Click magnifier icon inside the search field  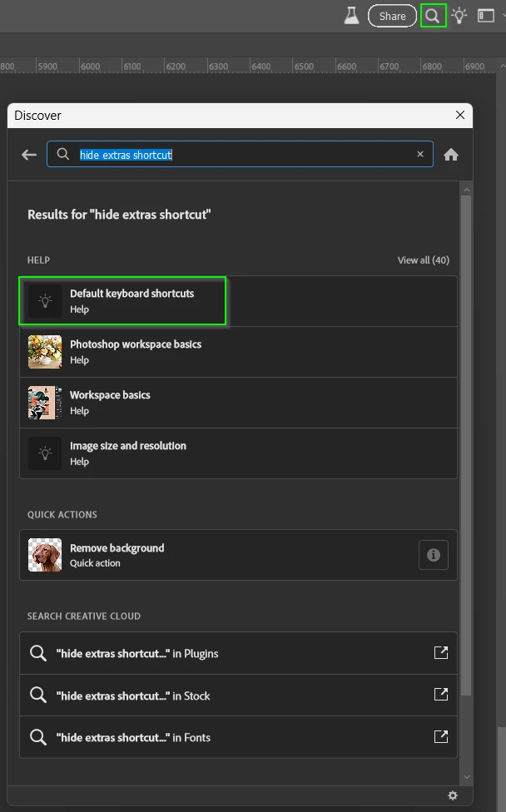click(x=62, y=154)
